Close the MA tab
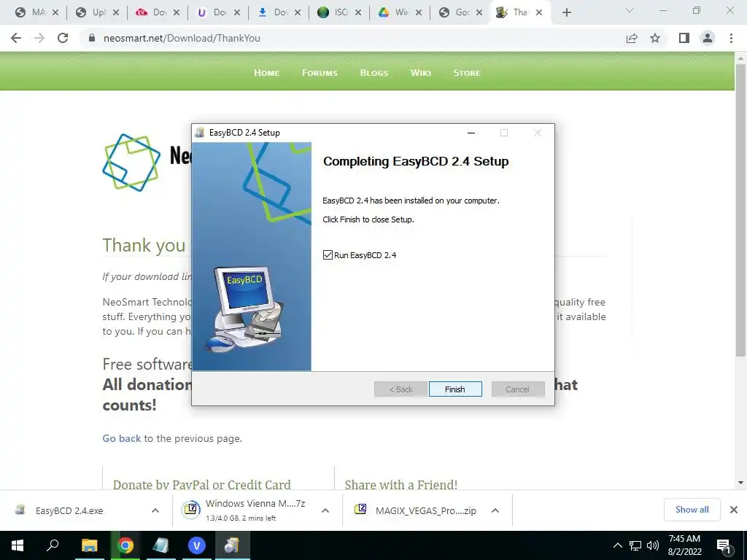The image size is (747, 560). pos(55,12)
